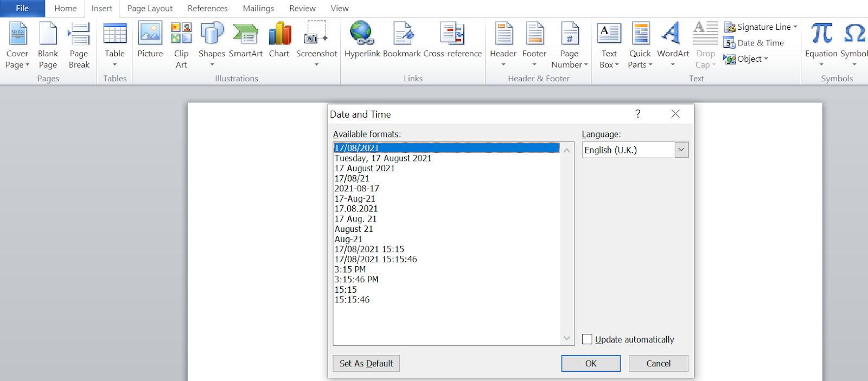Open the Symbol menu
The width and height of the screenshot is (868, 381).
854,46
